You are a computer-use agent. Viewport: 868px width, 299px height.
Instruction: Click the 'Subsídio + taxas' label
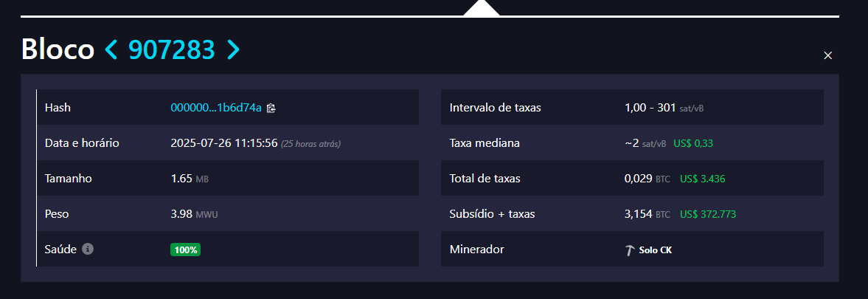click(492, 214)
